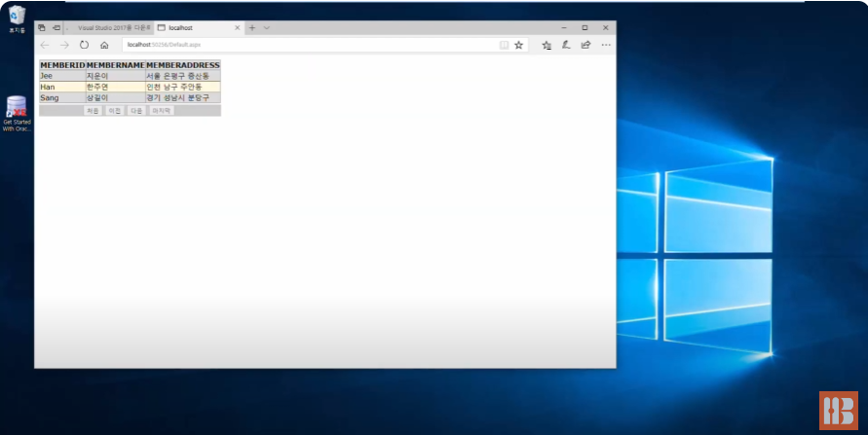868x435 pixels.
Task: Select the localhost tab
Action: (x=199, y=27)
